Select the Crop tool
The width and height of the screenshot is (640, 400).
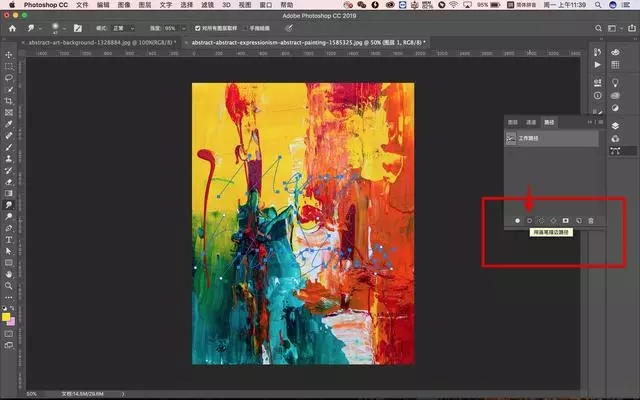[9, 101]
